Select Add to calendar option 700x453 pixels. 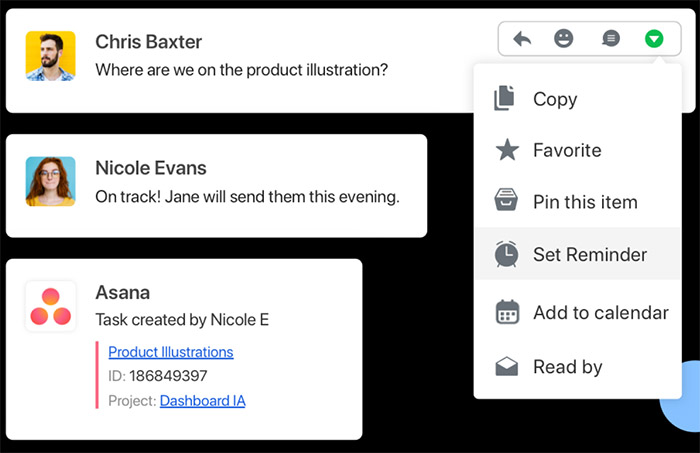[x=600, y=313]
